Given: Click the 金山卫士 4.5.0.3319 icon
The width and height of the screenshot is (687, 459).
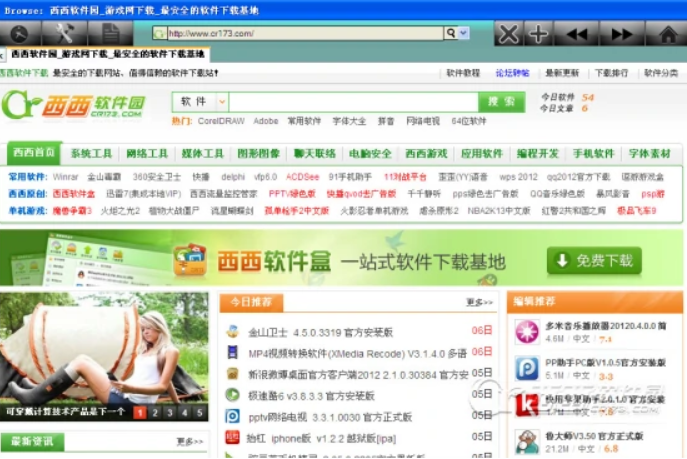Looking at the screenshot, I should click(x=232, y=332).
